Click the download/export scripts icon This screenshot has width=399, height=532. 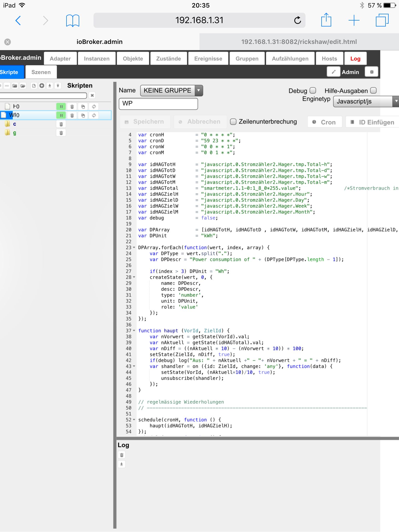tap(50, 86)
